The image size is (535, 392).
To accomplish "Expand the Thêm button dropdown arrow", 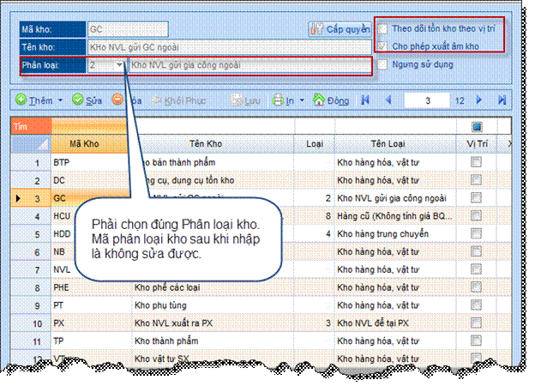I will (60, 101).
